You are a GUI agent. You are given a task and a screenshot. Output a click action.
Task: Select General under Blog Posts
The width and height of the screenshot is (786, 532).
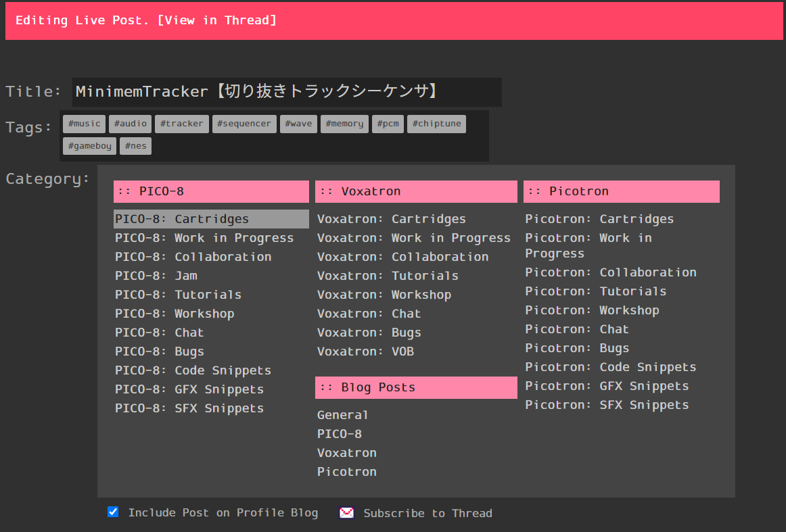point(343,415)
